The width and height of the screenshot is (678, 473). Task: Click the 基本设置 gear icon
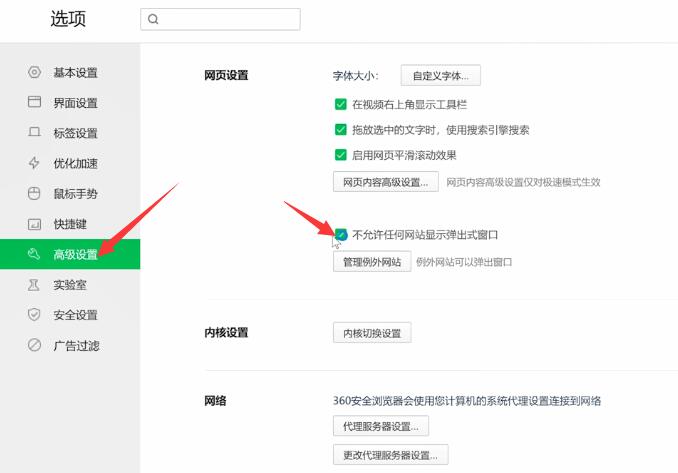pos(34,72)
